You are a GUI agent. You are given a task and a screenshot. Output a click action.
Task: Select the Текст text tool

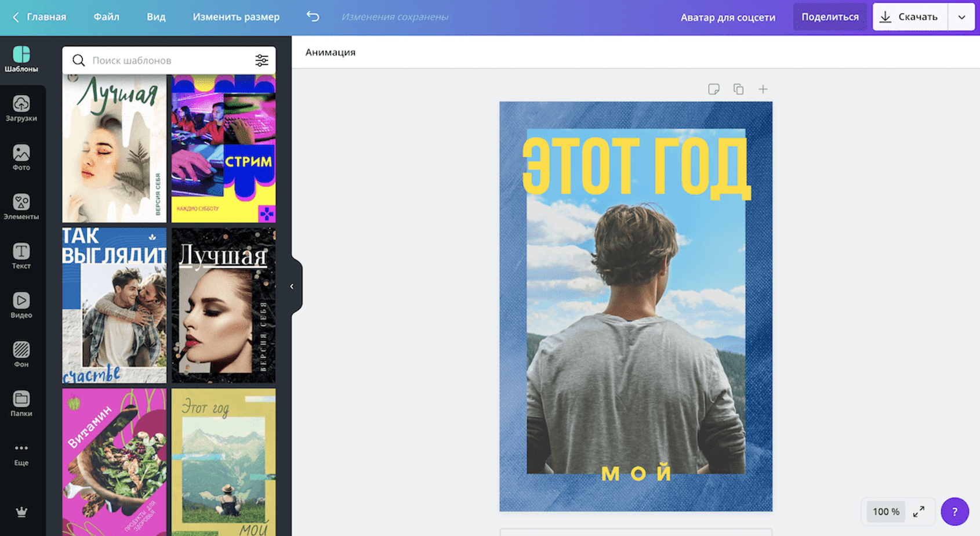21,256
